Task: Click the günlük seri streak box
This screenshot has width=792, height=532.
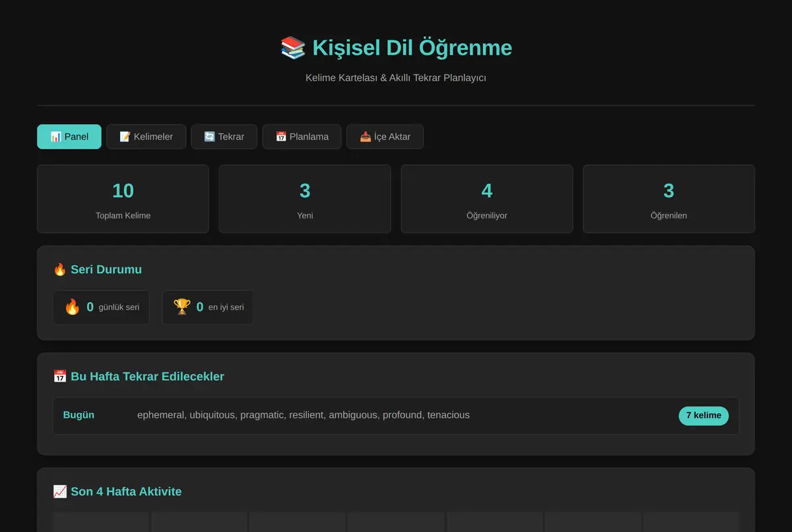Action: pos(101,308)
